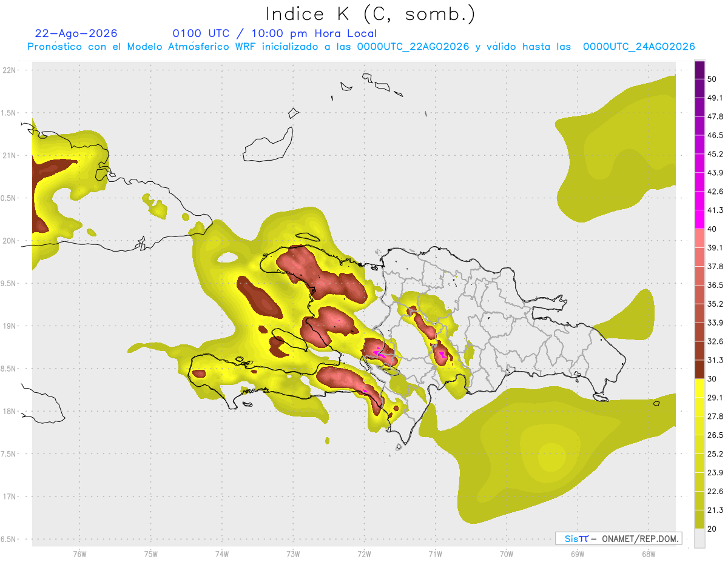Select the date text '22-Ago-2026'
This screenshot has width=728, height=562.
click(76, 33)
